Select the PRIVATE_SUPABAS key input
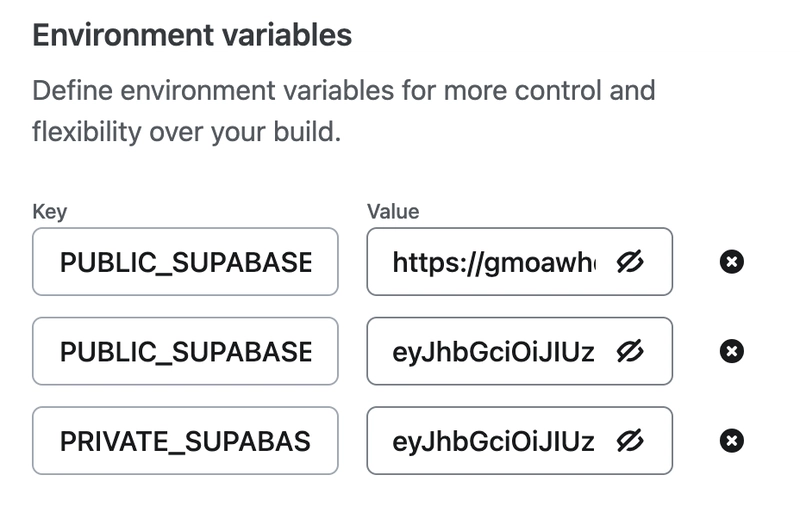Screen dimensions: 800x506 click(185, 441)
